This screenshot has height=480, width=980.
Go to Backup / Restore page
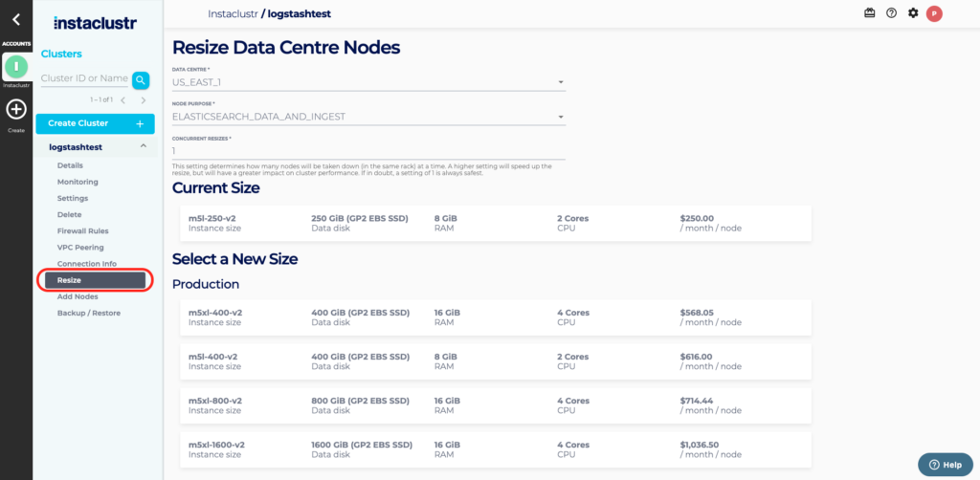coord(87,313)
